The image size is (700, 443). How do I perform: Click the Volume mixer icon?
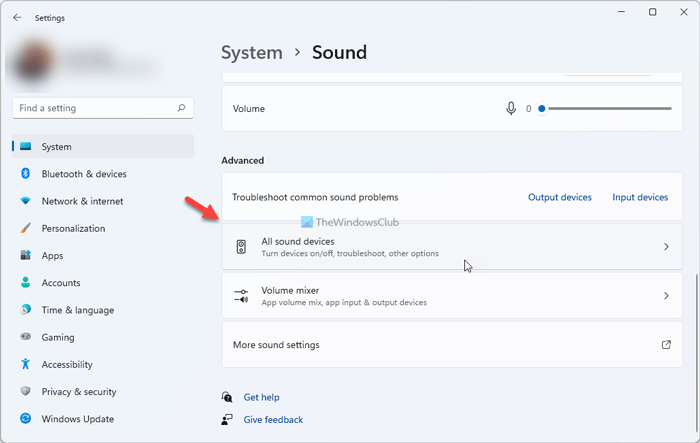pyautogui.click(x=241, y=296)
